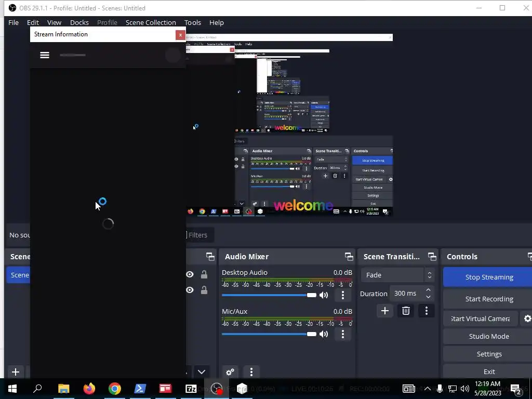Toggle lock on second source

pyautogui.click(x=204, y=290)
